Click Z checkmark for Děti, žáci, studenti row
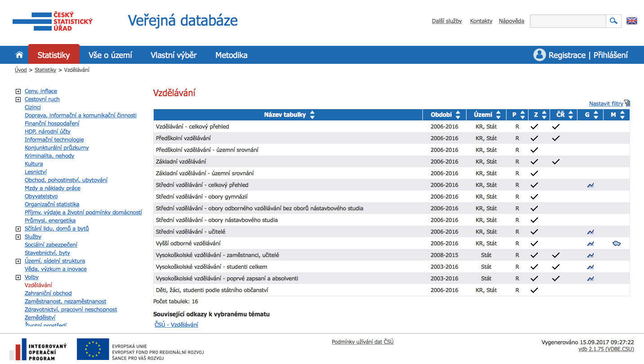644x364 pixels. tap(534, 290)
